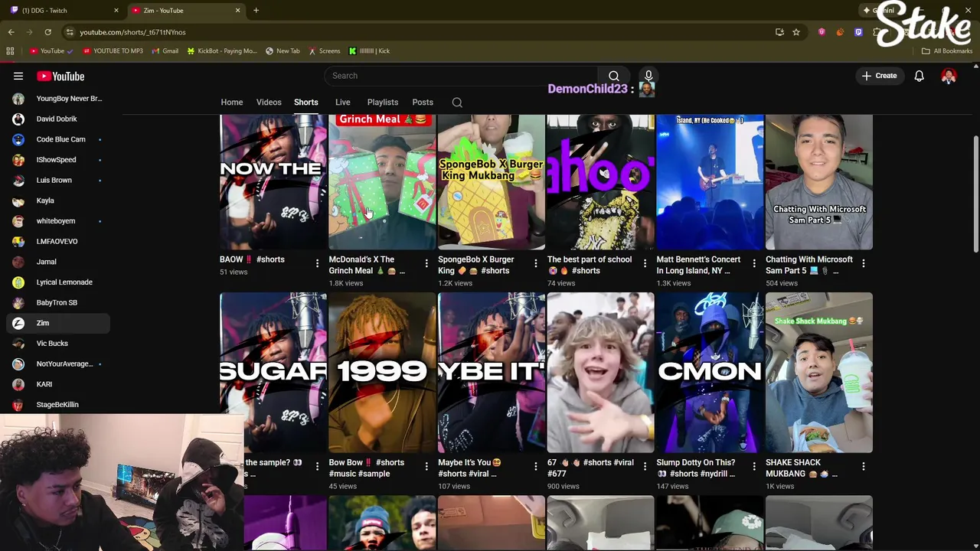Open the KickBot bookmark
The height and width of the screenshot is (551, 980).
pyautogui.click(x=222, y=51)
